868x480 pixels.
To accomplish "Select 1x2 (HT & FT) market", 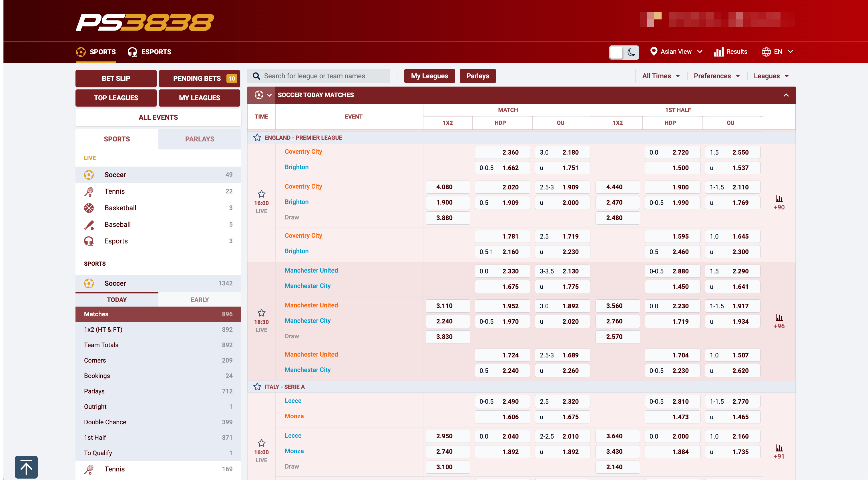I will pos(158,330).
